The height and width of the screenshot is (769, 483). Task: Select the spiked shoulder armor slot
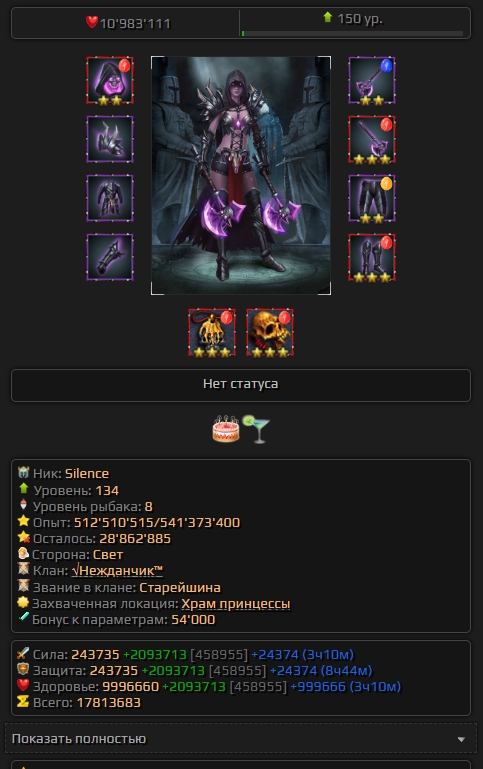110,139
